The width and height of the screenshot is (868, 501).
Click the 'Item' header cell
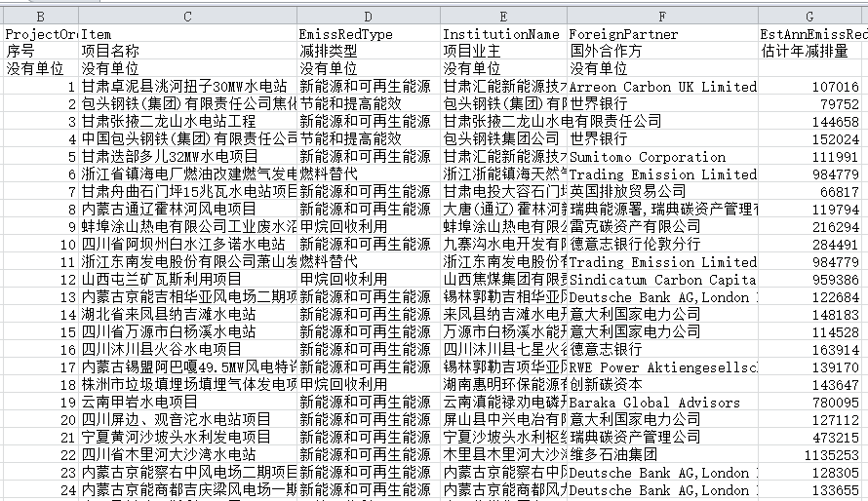tap(187, 34)
